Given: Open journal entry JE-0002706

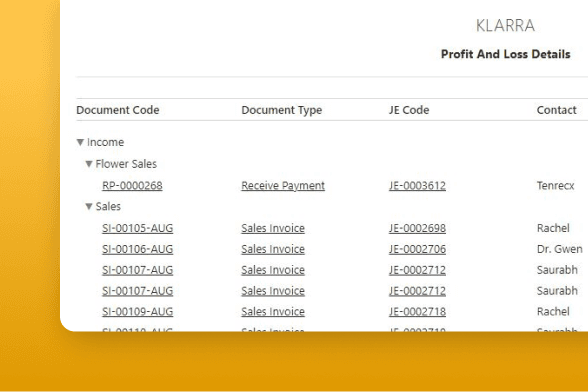Looking at the screenshot, I should pos(417,249).
